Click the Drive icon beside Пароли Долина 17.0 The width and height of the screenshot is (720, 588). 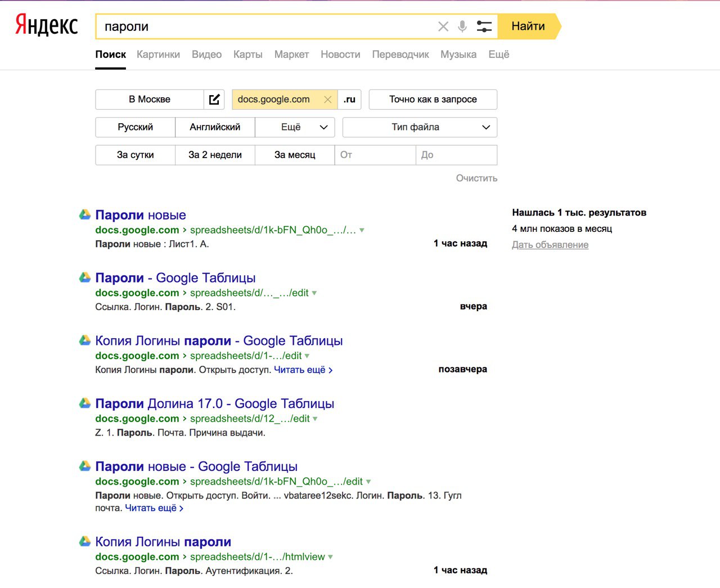(x=85, y=403)
